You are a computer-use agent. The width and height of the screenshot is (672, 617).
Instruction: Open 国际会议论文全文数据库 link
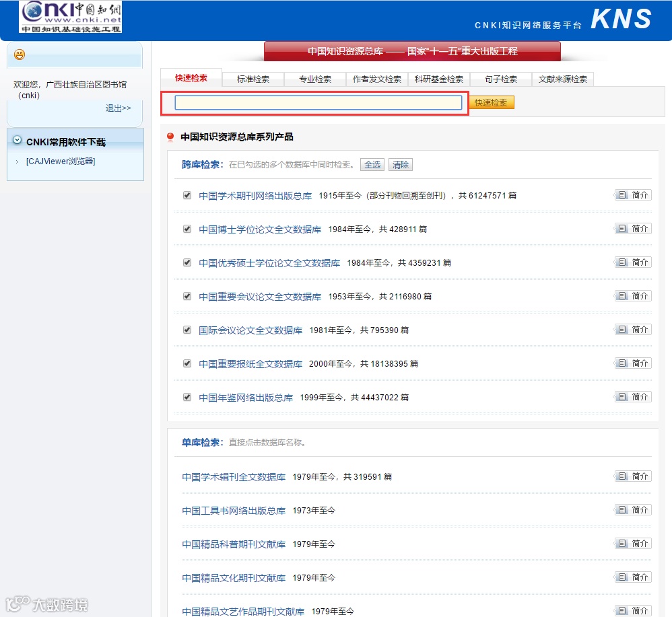[x=250, y=330]
